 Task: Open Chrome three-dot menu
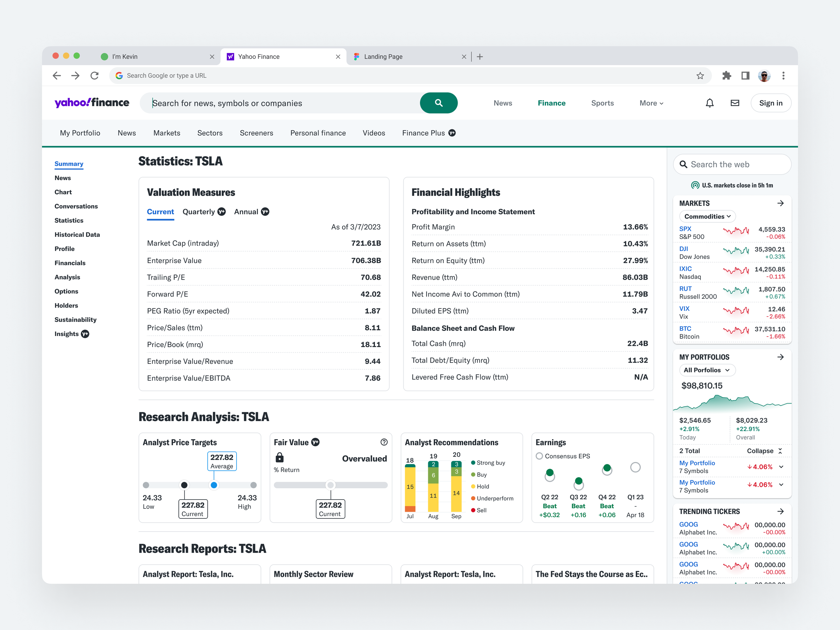[x=784, y=76]
